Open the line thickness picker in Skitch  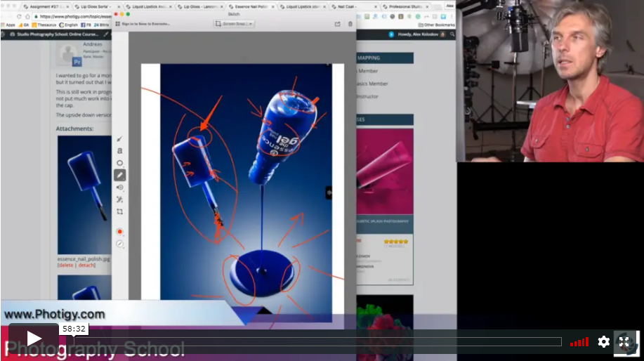[x=119, y=244]
